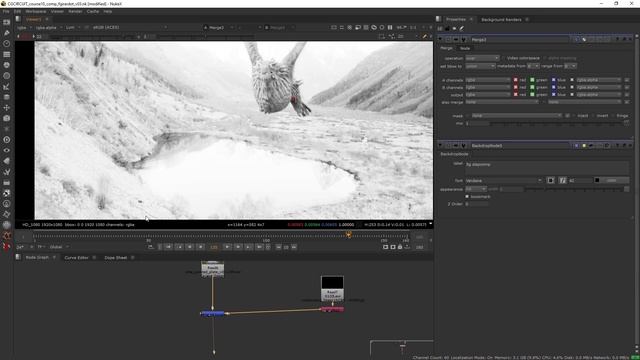Open the set bbox to dropdown
The width and height of the screenshot is (640, 360).
point(480,66)
